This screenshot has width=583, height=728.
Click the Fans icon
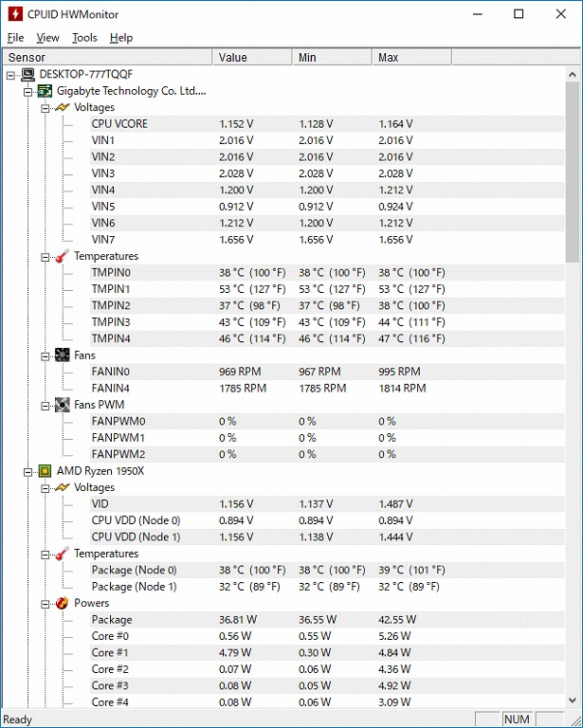pos(63,355)
